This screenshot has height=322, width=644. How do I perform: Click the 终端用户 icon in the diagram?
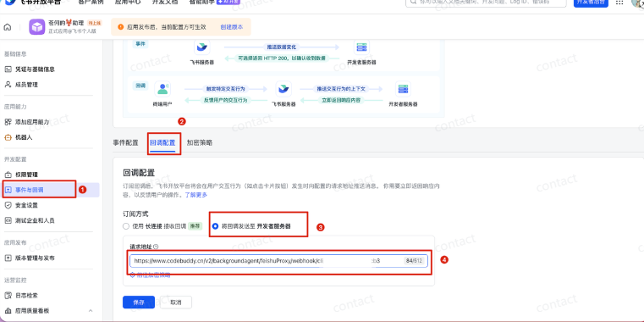point(162,89)
